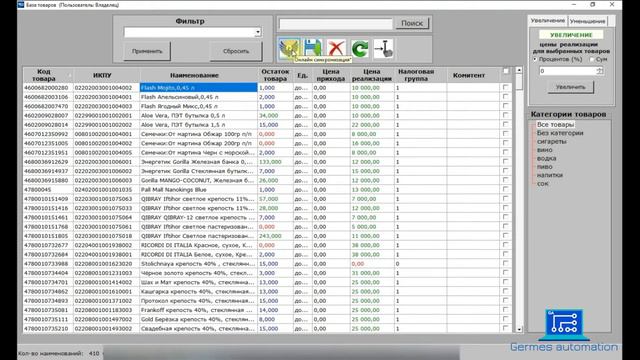640x360 pixels.
Task: Select Без категории category
Action: [x=560, y=133]
